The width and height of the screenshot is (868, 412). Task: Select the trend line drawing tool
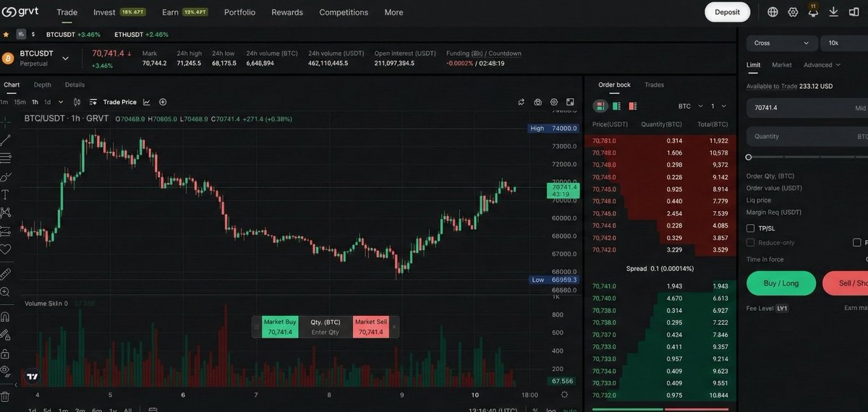(x=5, y=140)
